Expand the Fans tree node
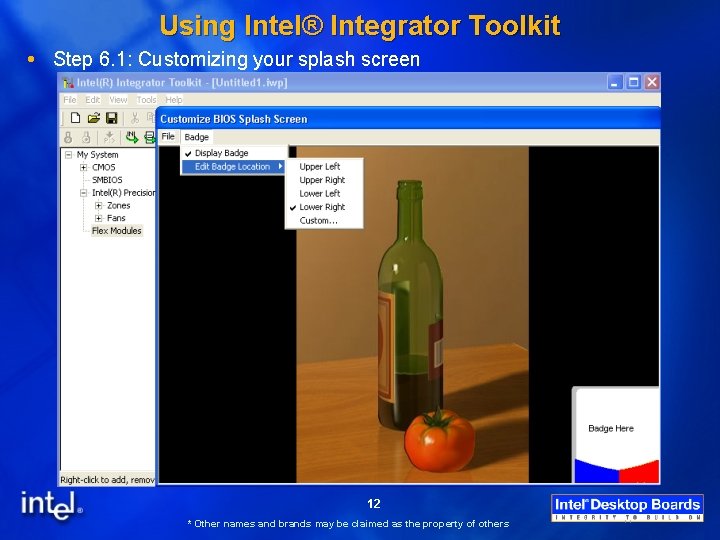The height and width of the screenshot is (540, 720). point(98,218)
